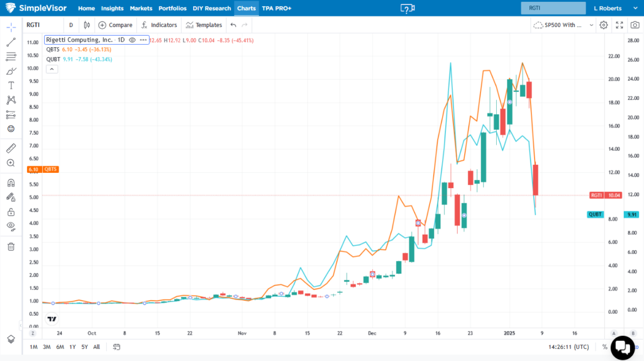Open the chart patterns tool
Viewport: 644px width, 361px height.
coord(11,100)
